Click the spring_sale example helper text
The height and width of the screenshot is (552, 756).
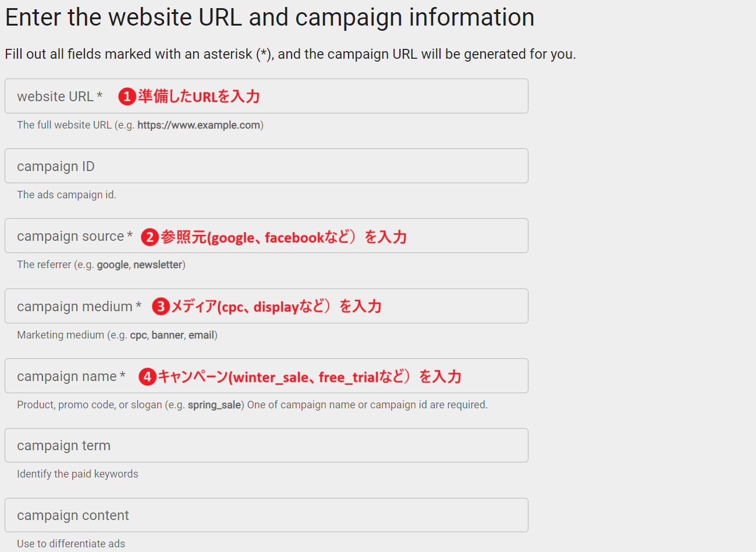[214, 405]
